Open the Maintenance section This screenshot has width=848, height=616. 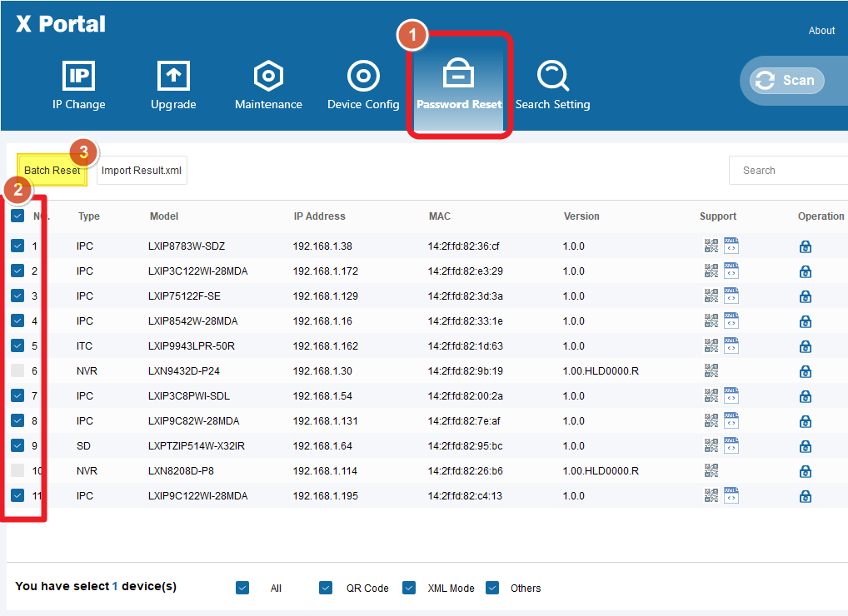pyautogui.click(x=268, y=86)
